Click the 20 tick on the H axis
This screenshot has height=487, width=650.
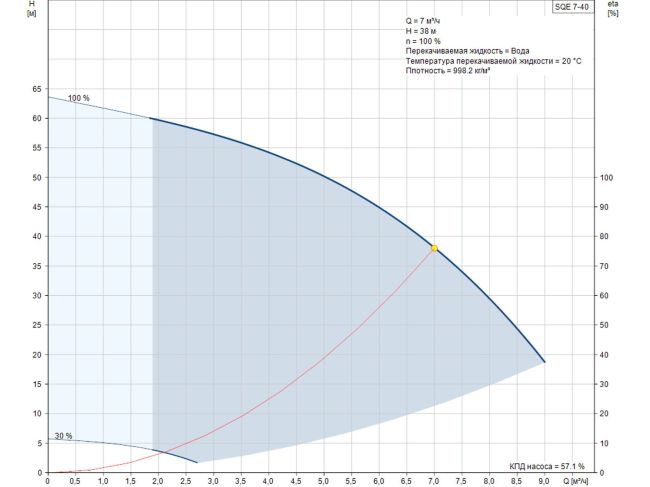coord(35,355)
